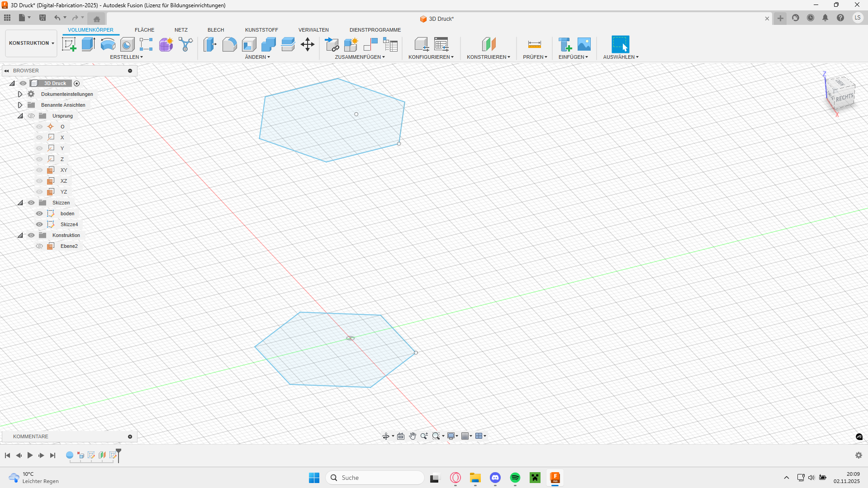Image resolution: width=868 pixels, height=488 pixels.
Task: Open the Measure tool
Action: pos(534,44)
